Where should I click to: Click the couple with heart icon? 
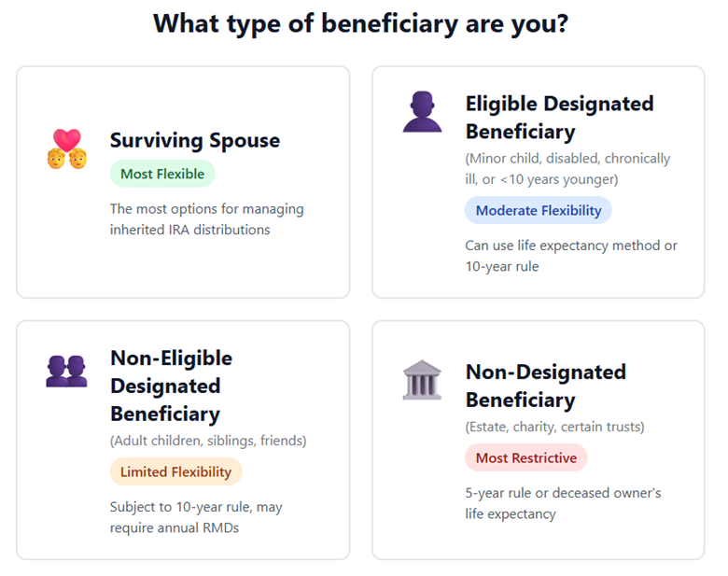pyautogui.click(x=66, y=149)
